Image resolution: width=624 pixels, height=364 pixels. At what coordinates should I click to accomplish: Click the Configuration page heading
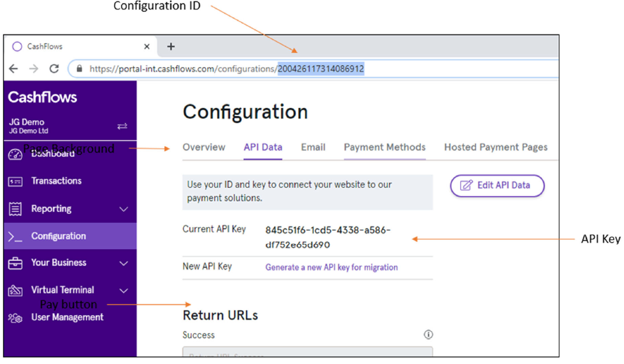tap(245, 112)
